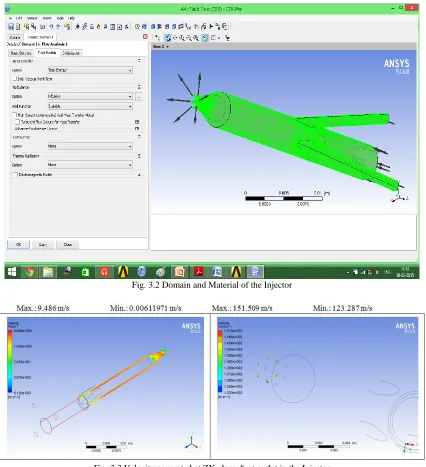Image resolution: width=426 pixels, height=467 pixels.
Task: Collapse the Thermal Radiation section
Action: tap(139, 156)
